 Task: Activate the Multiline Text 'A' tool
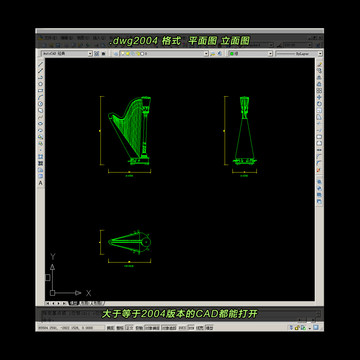click(x=41, y=183)
